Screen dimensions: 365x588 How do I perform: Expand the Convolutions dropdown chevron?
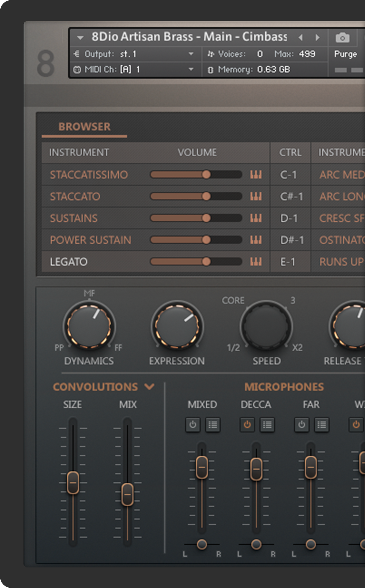pyautogui.click(x=150, y=387)
